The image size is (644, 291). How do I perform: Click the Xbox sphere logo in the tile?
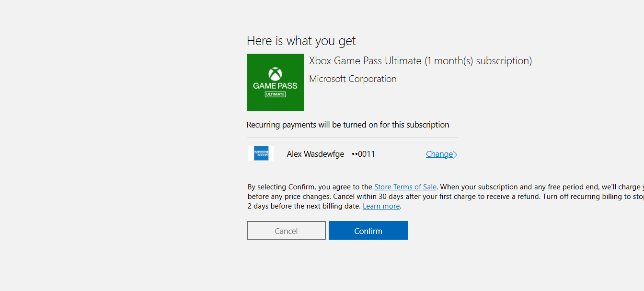point(275,74)
